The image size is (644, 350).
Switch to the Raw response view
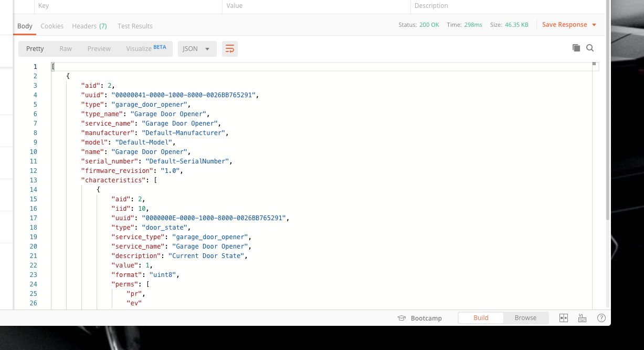[x=65, y=48]
